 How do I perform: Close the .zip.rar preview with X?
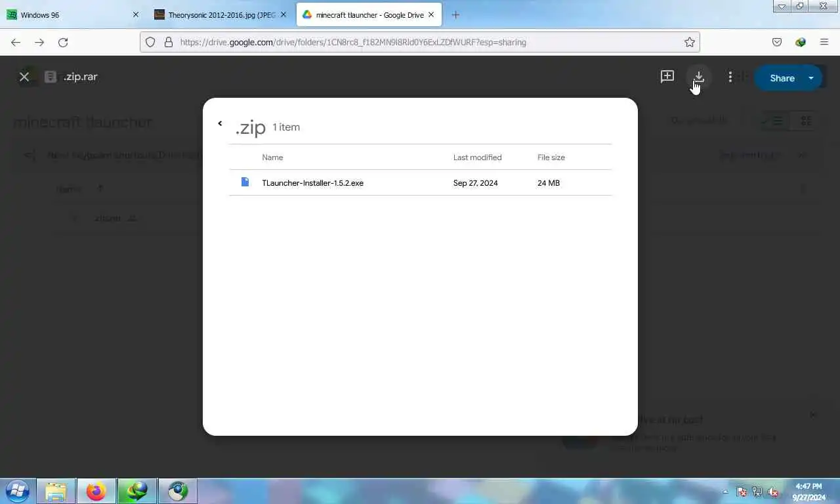point(24,77)
